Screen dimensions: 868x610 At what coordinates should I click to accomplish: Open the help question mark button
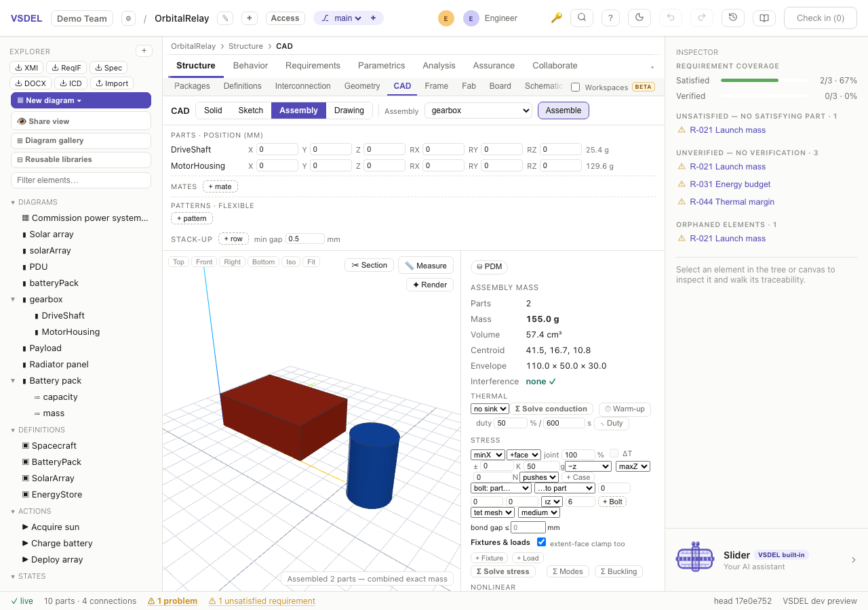[x=610, y=18]
